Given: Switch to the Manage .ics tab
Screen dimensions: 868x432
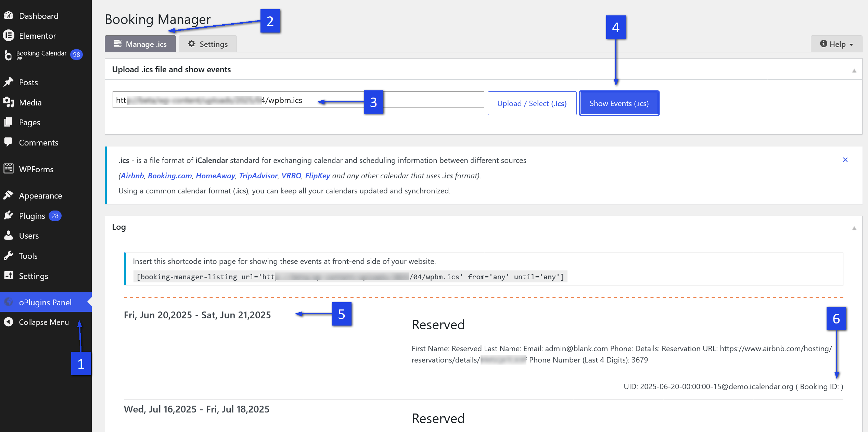Looking at the screenshot, I should tap(140, 44).
